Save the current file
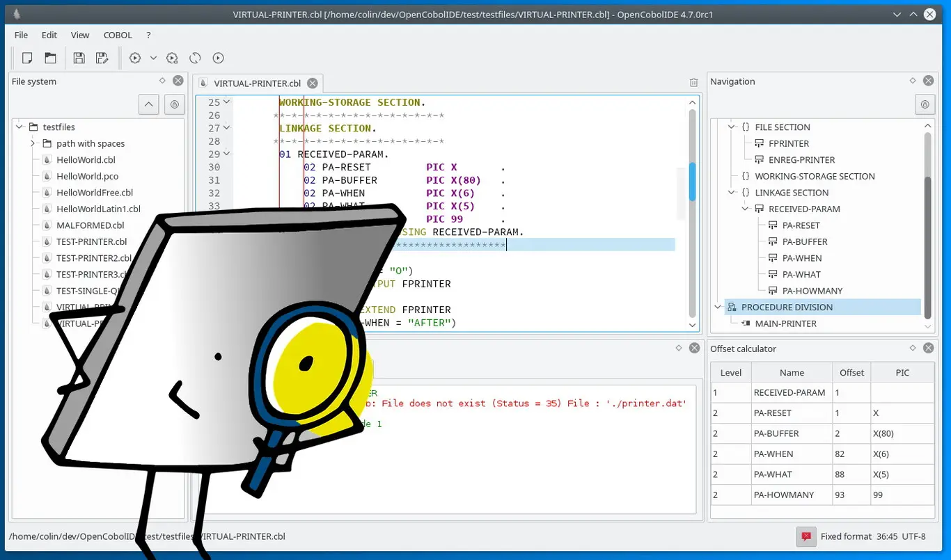 tap(79, 58)
